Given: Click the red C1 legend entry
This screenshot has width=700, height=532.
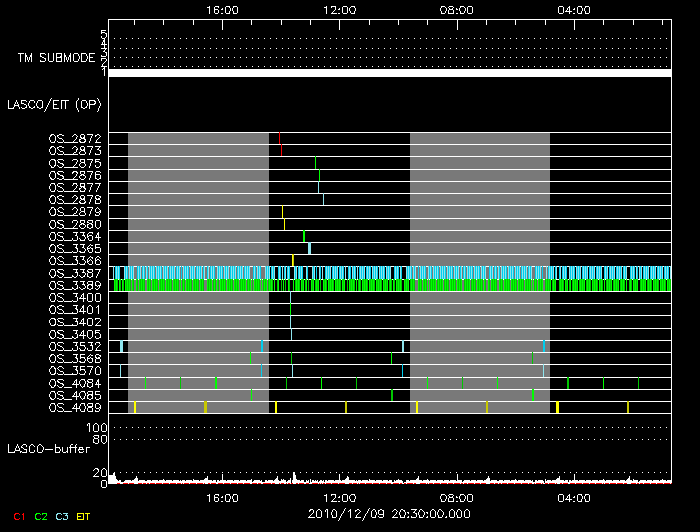Looking at the screenshot, I should 18,516.
